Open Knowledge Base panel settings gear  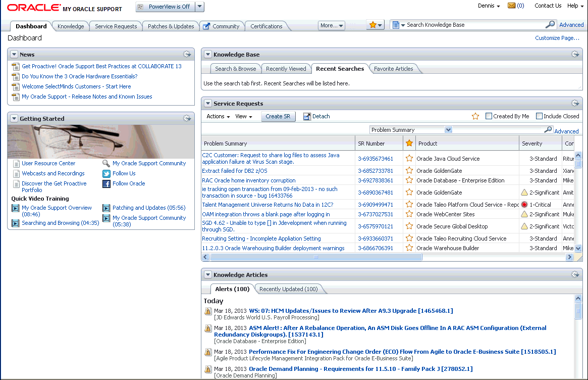point(575,54)
